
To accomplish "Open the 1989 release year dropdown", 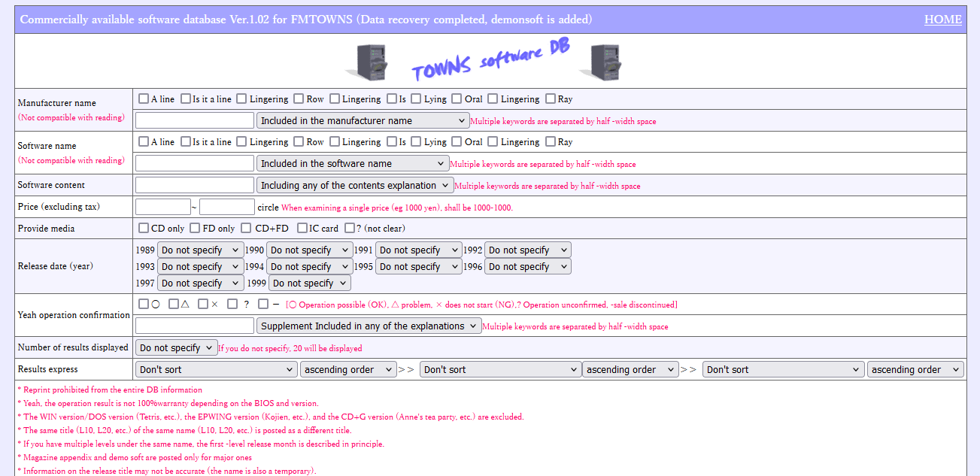I will 200,250.
